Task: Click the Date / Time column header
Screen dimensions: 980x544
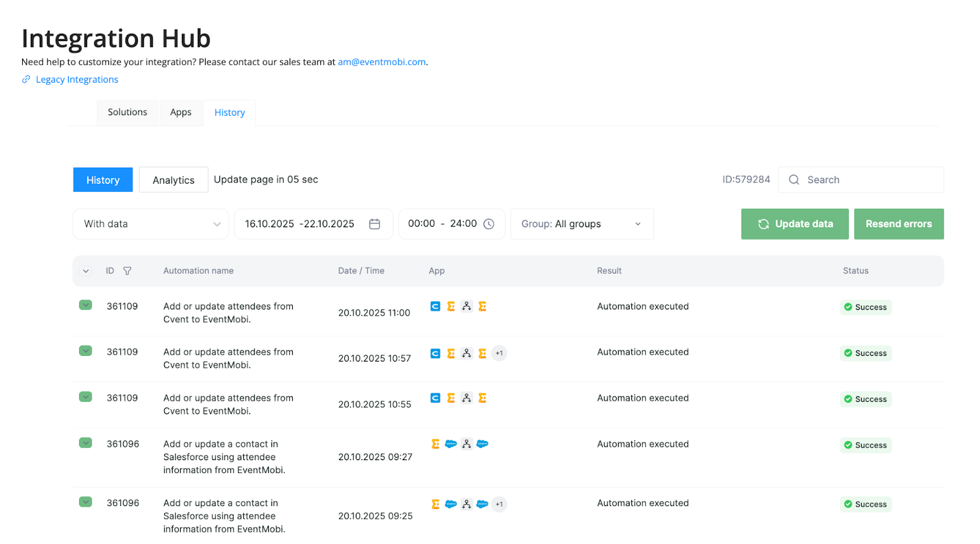Action: [x=361, y=271]
